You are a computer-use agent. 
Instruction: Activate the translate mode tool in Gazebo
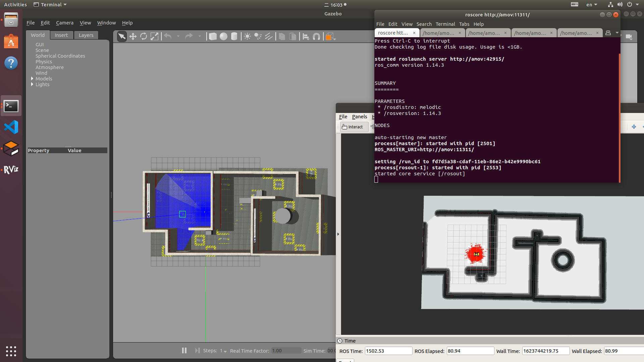133,37
